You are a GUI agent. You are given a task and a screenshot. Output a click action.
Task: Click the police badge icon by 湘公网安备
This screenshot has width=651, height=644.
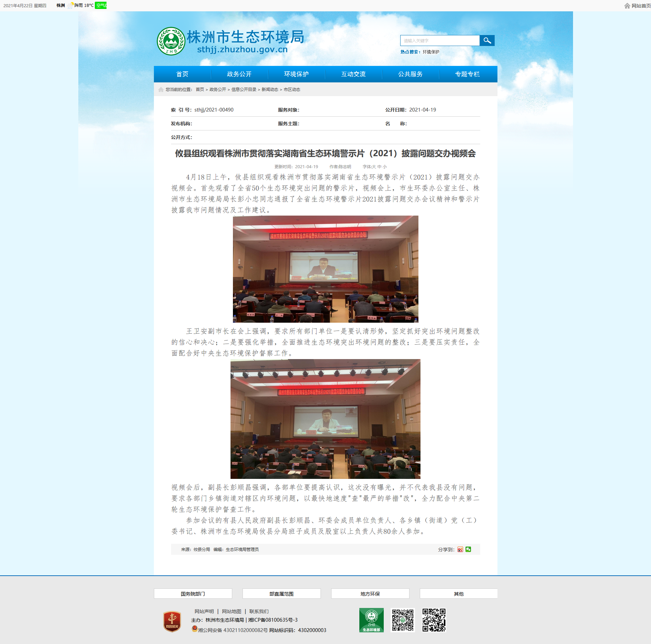click(194, 629)
